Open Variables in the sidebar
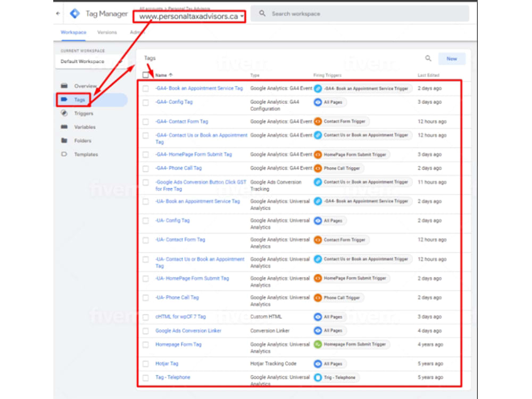Viewport: 532px width, 399px height. point(85,127)
